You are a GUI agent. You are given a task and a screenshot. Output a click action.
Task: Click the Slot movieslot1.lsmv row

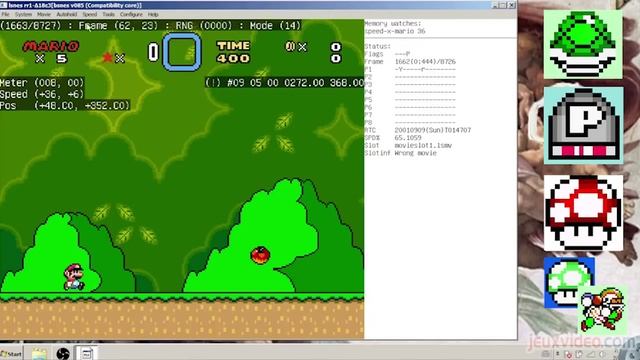click(x=408, y=145)
